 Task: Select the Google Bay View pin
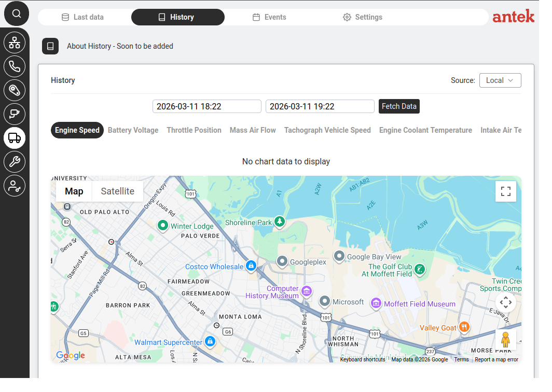pyautogui.click(x=339, y=256)
